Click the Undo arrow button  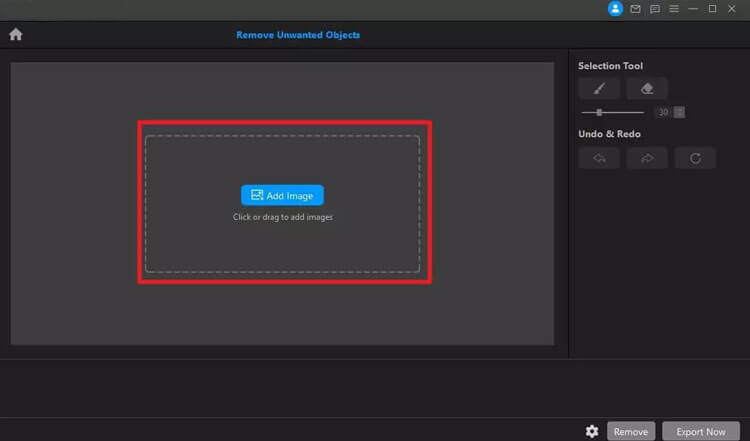point(598,158)
